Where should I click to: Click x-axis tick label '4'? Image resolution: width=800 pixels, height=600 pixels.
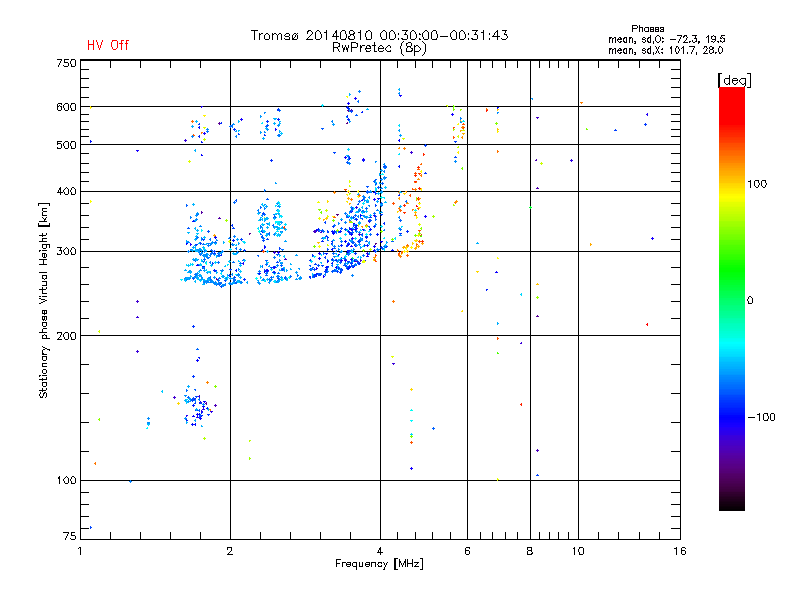380,551
